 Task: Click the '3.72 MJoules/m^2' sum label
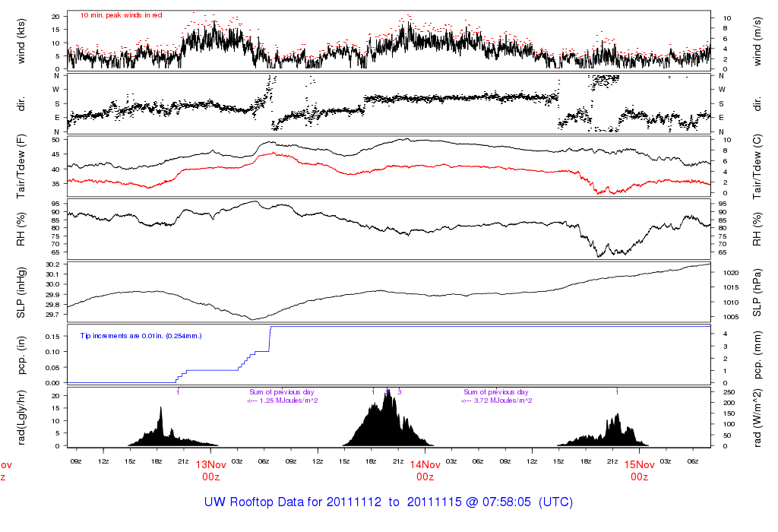[x=503, y=401]
